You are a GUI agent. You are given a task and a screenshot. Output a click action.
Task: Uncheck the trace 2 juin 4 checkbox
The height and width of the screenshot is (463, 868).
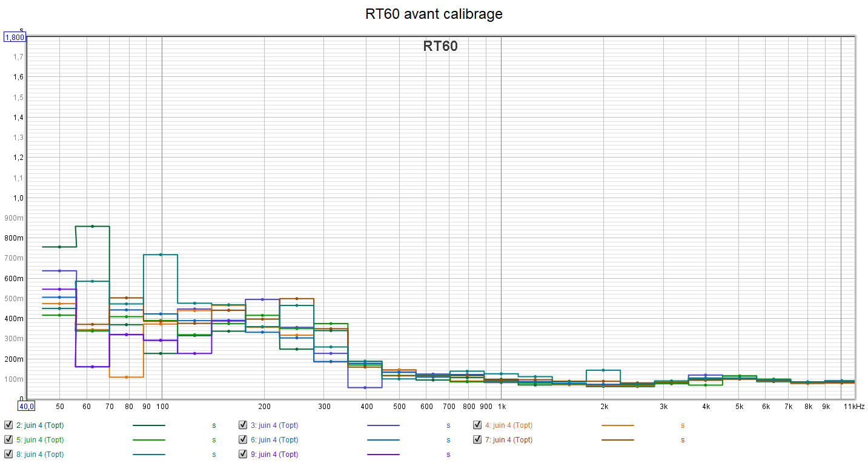point(8,425)
